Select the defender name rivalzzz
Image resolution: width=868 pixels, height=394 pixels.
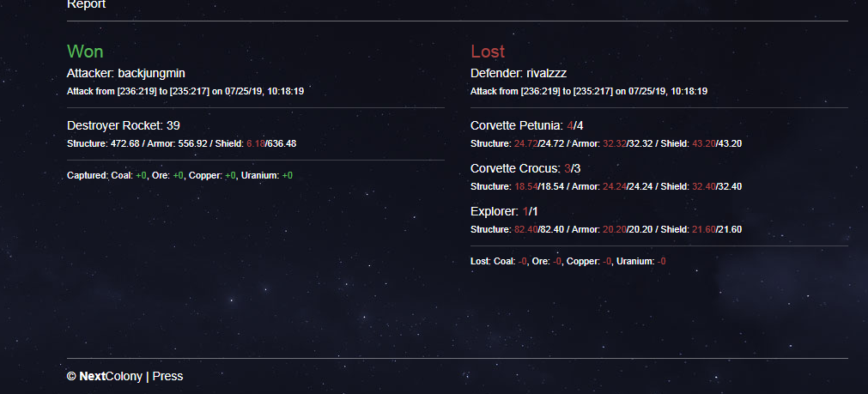(546, 73)
